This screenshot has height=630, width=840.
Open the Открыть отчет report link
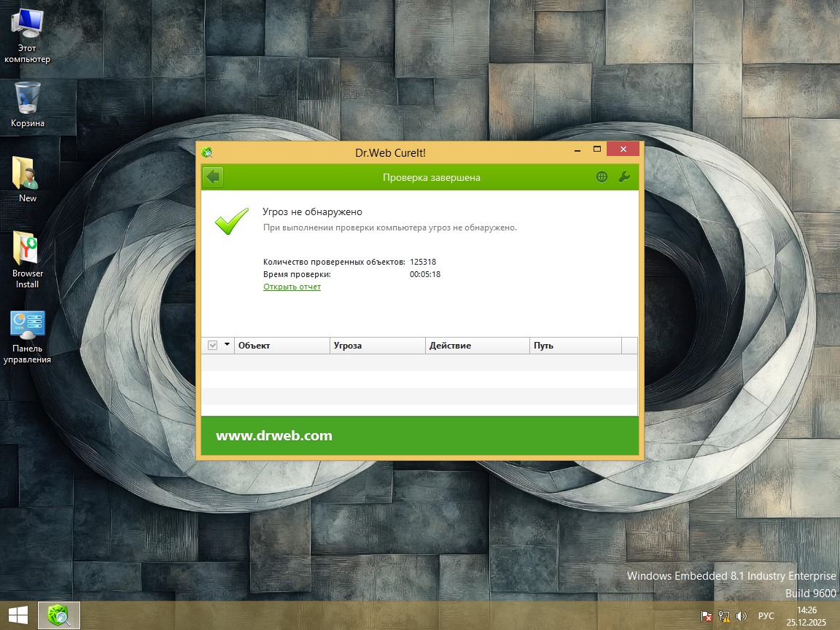pos(292,287)
